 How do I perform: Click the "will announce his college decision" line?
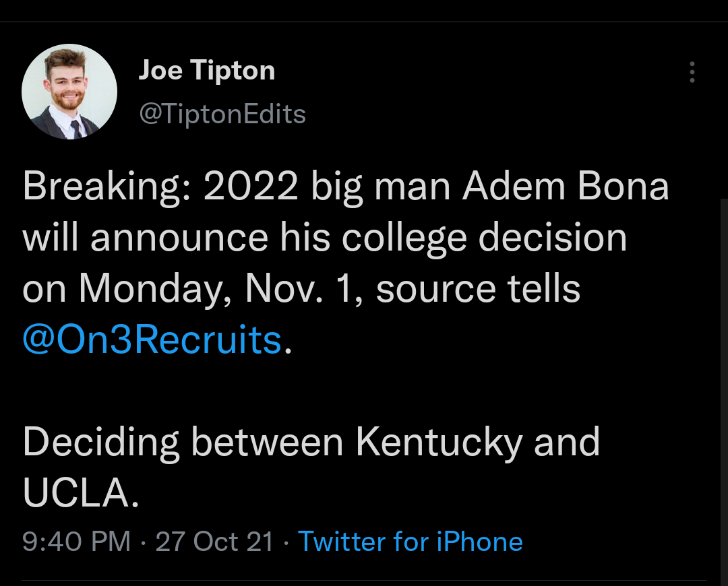(x=325, y=238)
